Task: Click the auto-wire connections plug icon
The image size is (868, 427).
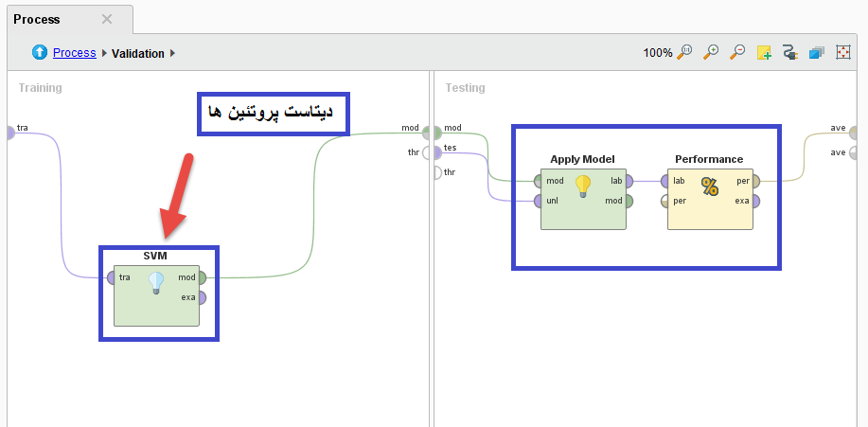Action: [789, 53]
